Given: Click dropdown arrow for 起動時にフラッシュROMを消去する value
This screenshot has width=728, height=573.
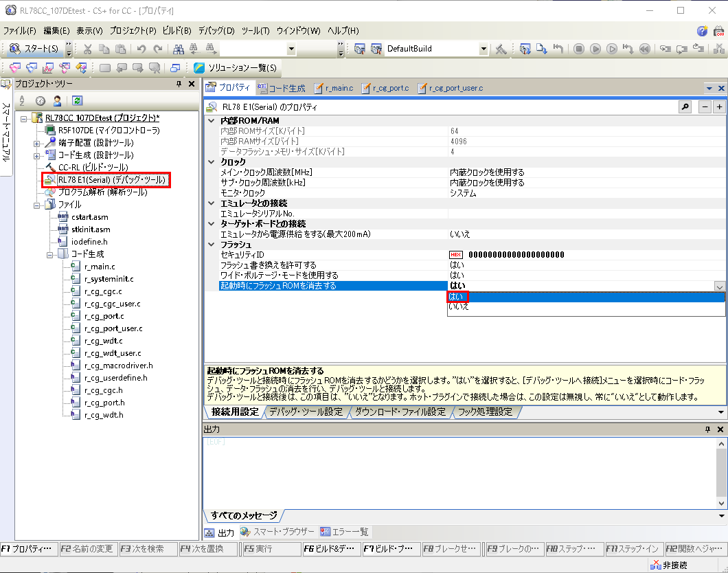Looking at the screenshot, I should click(719, 286).
